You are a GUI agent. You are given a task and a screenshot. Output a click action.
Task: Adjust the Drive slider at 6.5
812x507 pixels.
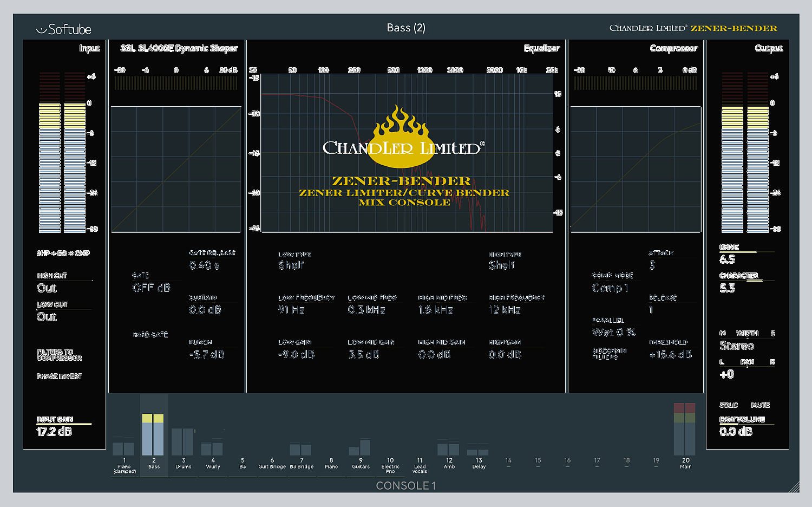[747, 252]
